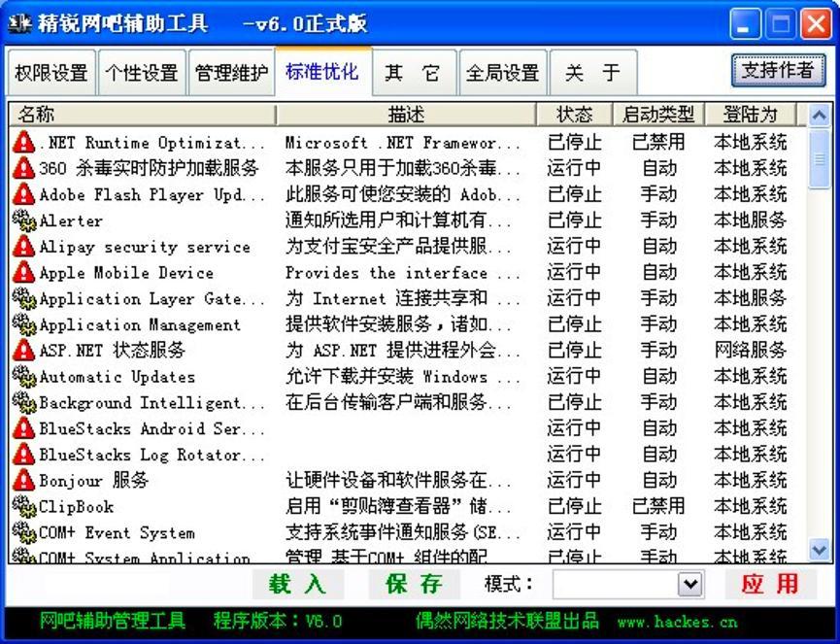Click the 保存 save button
This screenshot has width=840, height=644.
pyautogui.click(x=414, y=584)
